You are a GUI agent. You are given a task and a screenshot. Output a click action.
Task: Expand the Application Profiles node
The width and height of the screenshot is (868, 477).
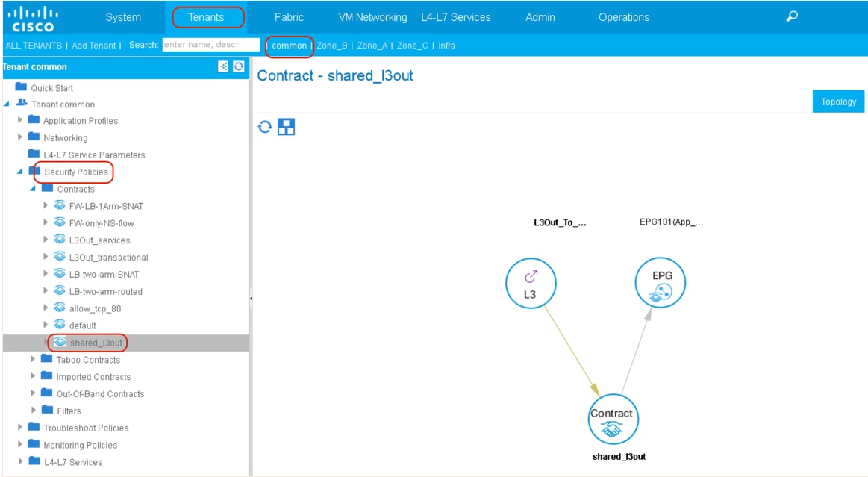tap(20, 120)
